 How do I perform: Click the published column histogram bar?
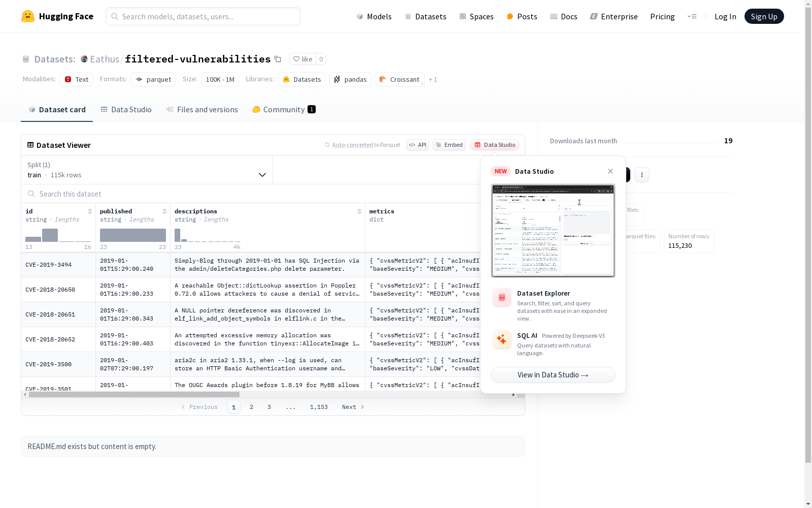click(133, 235)
